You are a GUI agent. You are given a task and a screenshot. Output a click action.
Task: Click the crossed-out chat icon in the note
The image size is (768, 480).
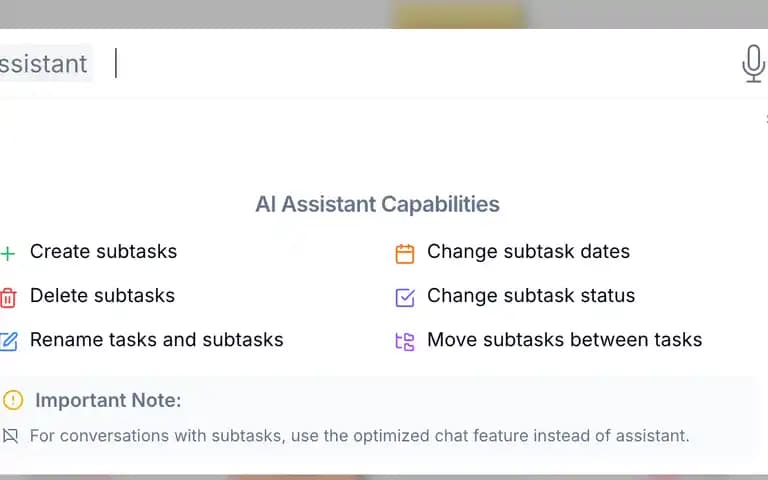(x=10, y=435)
